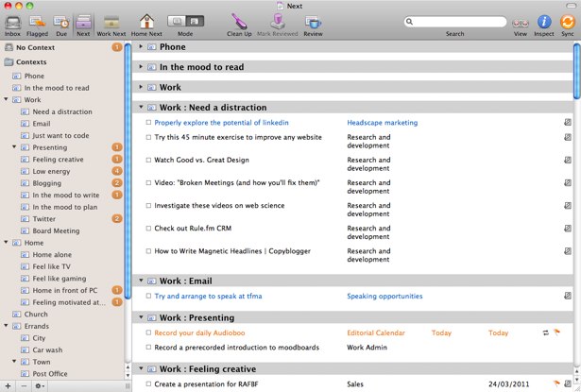This screenshot has height=392, width=581.
Task: Expand 'In the mood to read' group
Action: (x=141, y=67)
